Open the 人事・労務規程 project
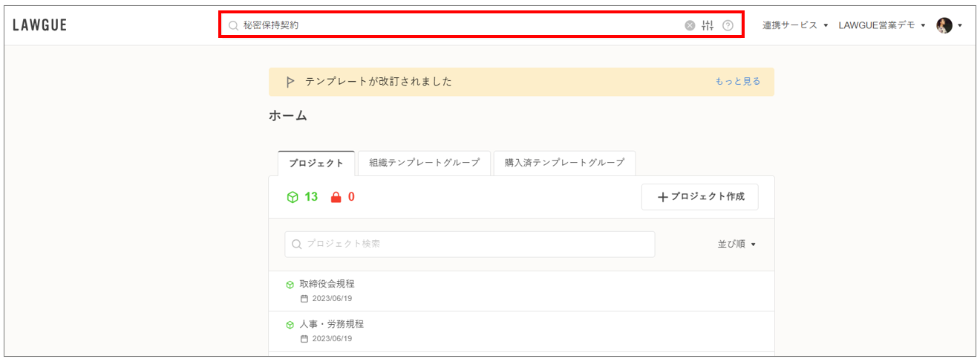Screen dimensions: 980x362 coord(332,324)
